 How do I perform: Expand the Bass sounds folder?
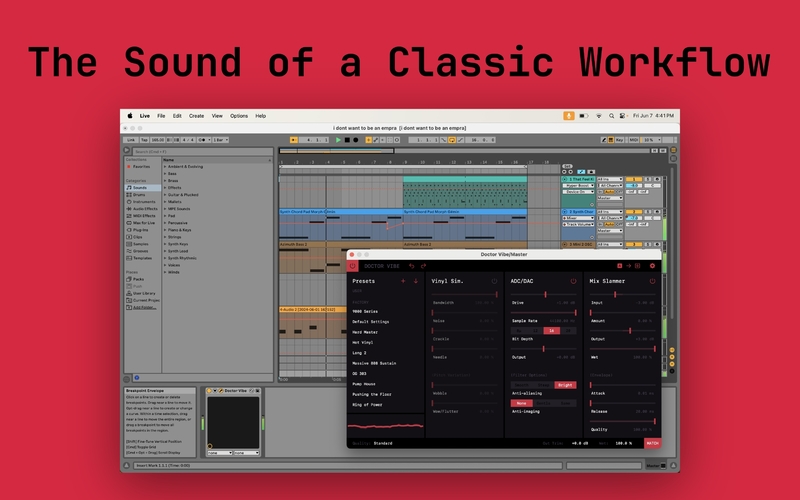(165, 174)
